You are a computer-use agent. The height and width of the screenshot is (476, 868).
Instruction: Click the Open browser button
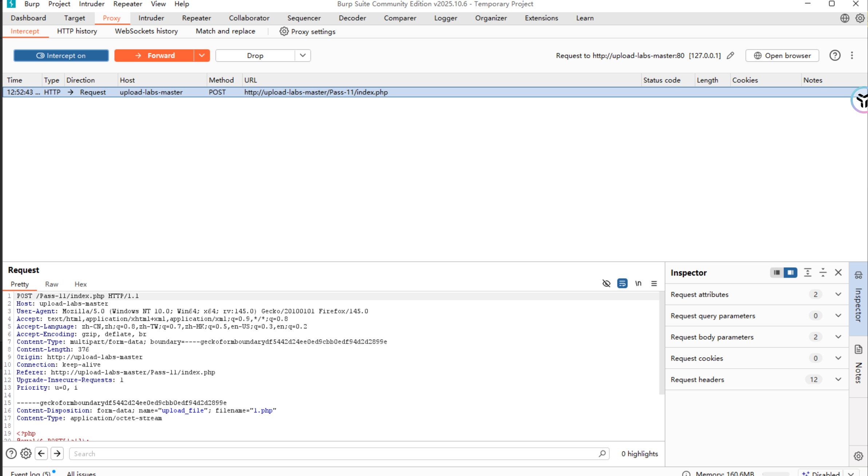tap(782, 55)
